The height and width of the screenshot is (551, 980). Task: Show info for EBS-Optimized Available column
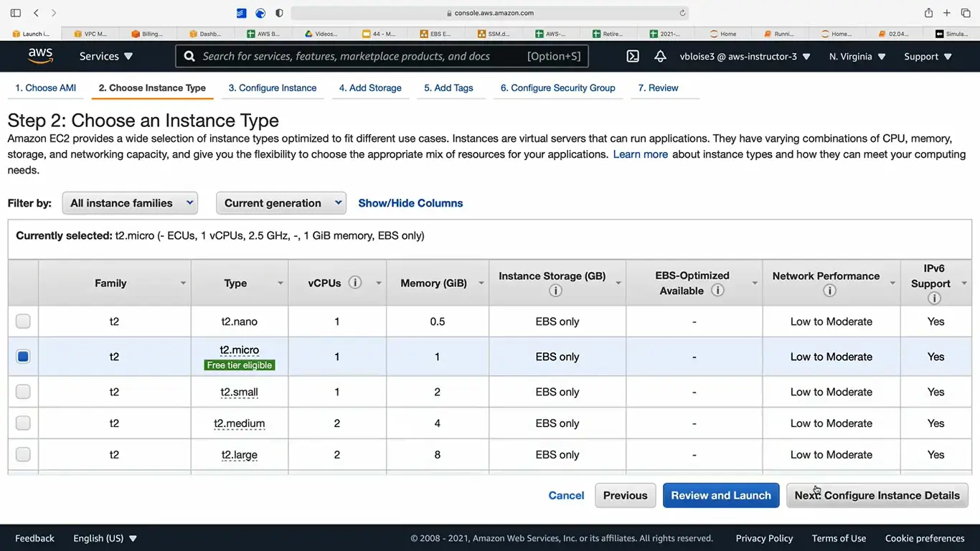point(717,291)
